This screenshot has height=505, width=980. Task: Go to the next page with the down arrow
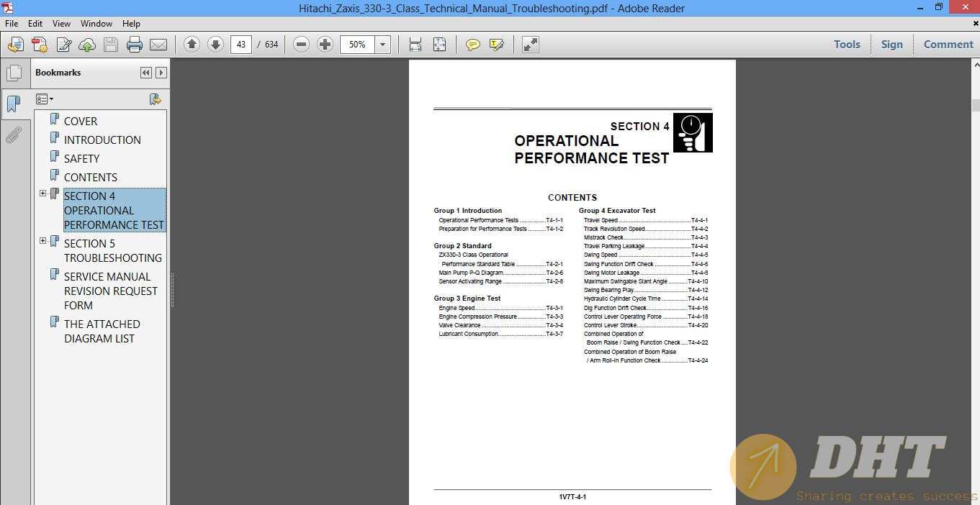215,45
